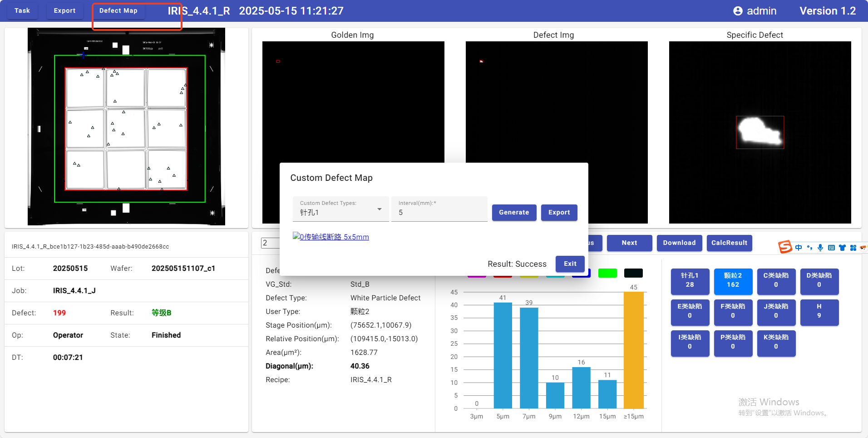Viewport: 868px width, 438px height.
Task: Select the 颗粒2 defect category button
Action: click(x=733, y=281)
